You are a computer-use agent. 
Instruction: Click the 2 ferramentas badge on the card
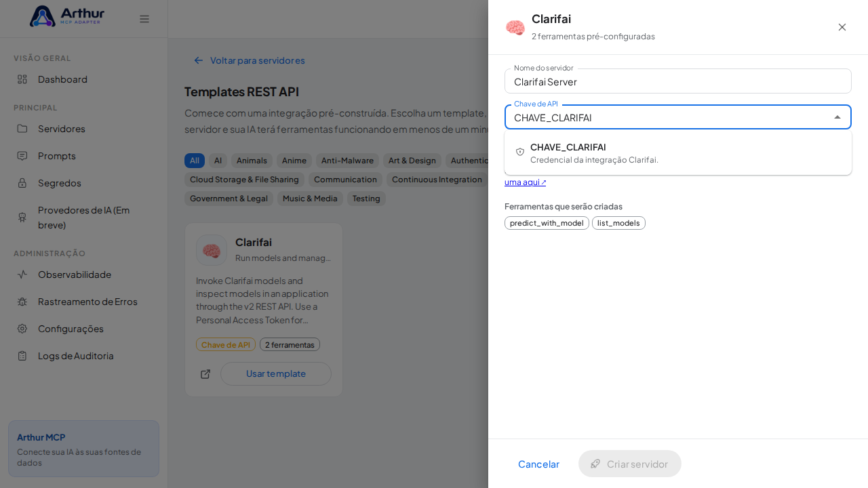290,344
